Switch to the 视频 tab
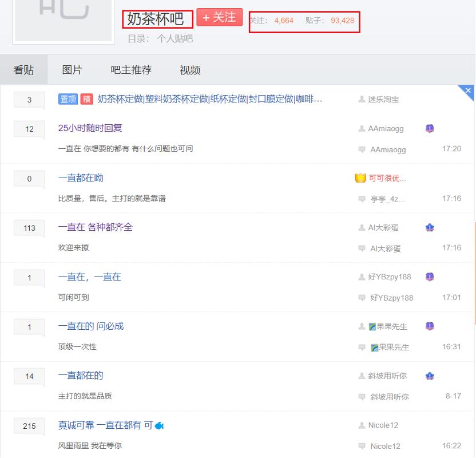The width and height of the screenshot is (476, 458). point(190,70)
